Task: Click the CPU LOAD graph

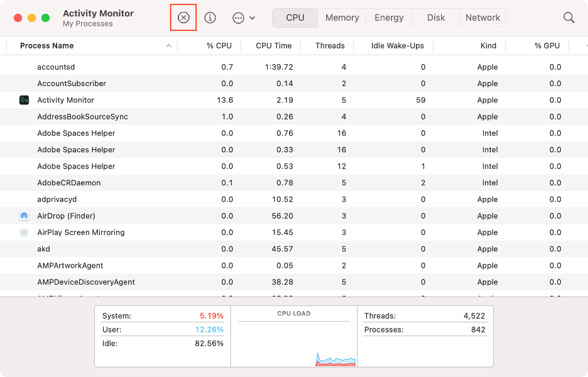Action: tap(294, 337)
